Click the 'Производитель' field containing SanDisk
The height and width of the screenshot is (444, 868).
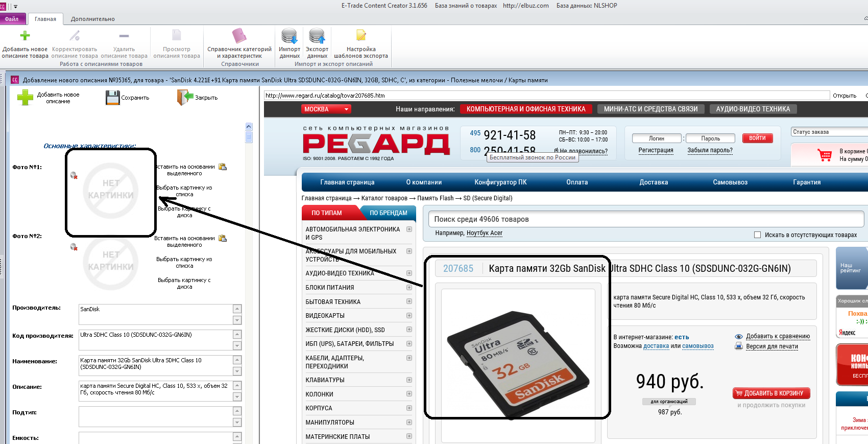point(156,314)
